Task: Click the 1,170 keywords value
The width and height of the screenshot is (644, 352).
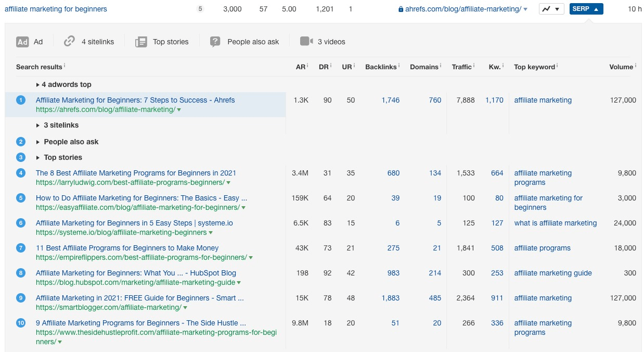Action: 494,100
